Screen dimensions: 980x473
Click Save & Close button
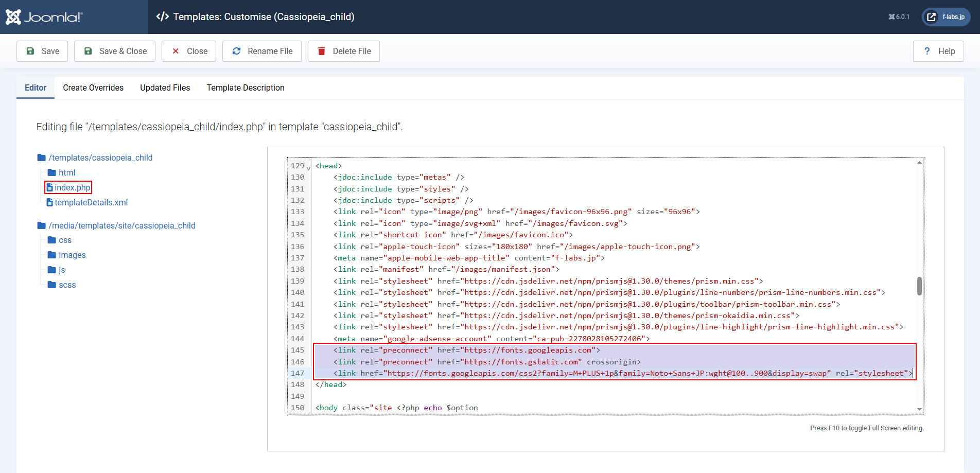point(115,51)
